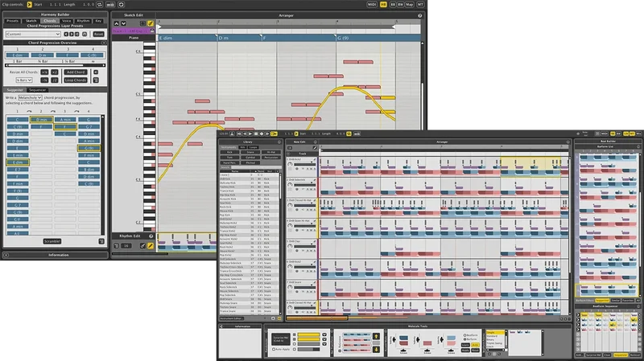Go to previous chord progression preset arrow
Viewport: 644px width, 361px height.
point(66,34)
